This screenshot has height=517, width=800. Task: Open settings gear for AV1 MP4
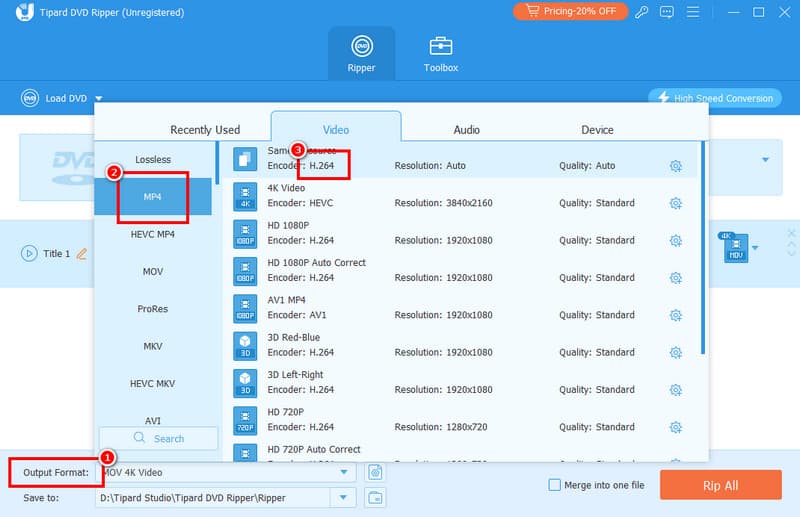pyautogui.click(x=676, y=315)
